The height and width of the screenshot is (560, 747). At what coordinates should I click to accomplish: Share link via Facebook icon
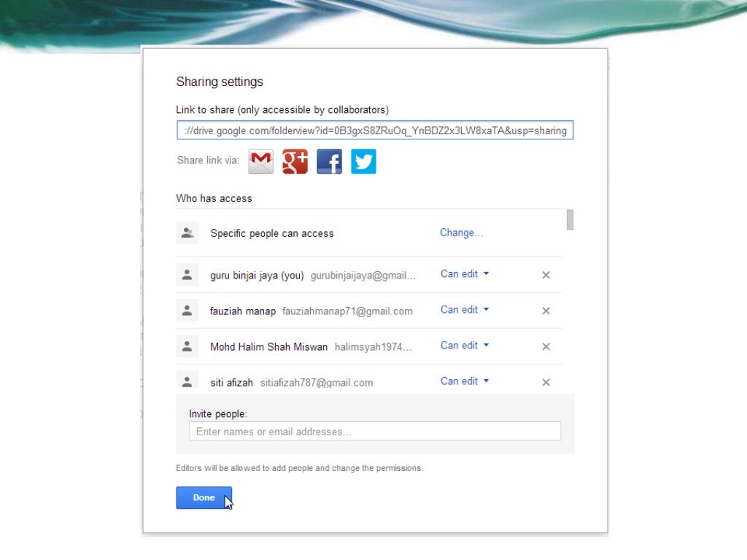[329, 161]
